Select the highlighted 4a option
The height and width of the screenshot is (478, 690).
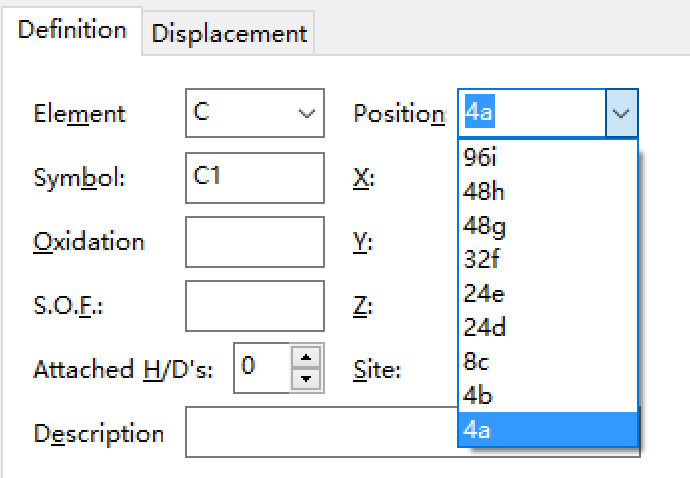point(547,430)
